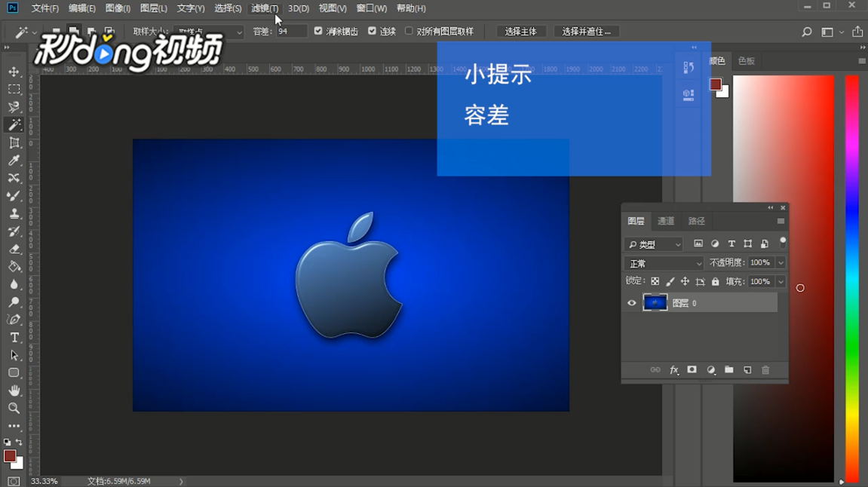Select the Healing Brush tool
This screenshot has width=868, height=487.
14,178
